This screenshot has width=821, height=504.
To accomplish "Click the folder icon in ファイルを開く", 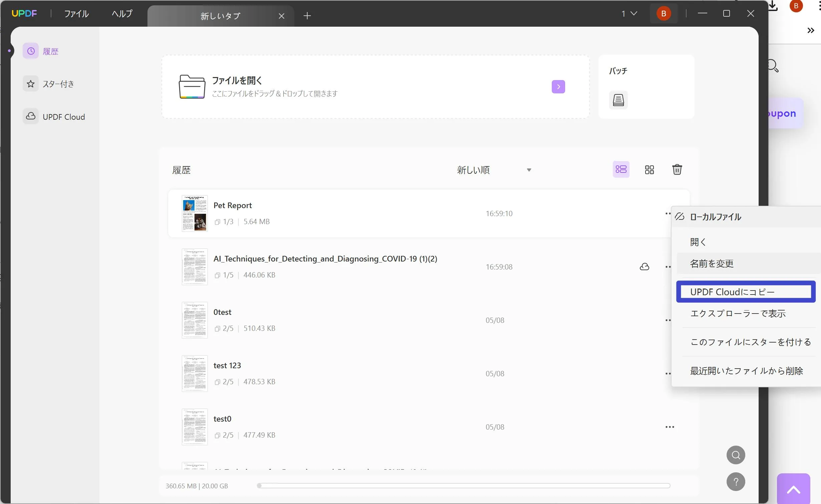I will click(x=192, y=87).
